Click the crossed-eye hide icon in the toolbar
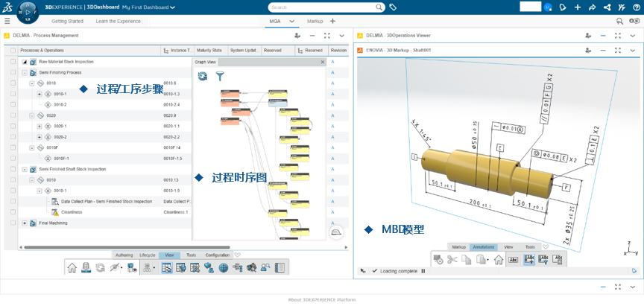 pos(115,268)
